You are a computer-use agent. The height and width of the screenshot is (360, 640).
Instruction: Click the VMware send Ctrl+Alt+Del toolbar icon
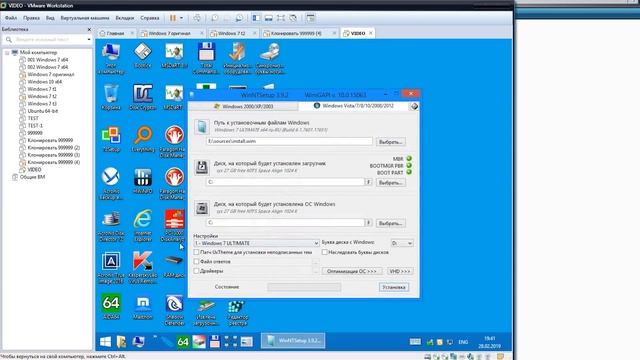click(x=197, y=18)
